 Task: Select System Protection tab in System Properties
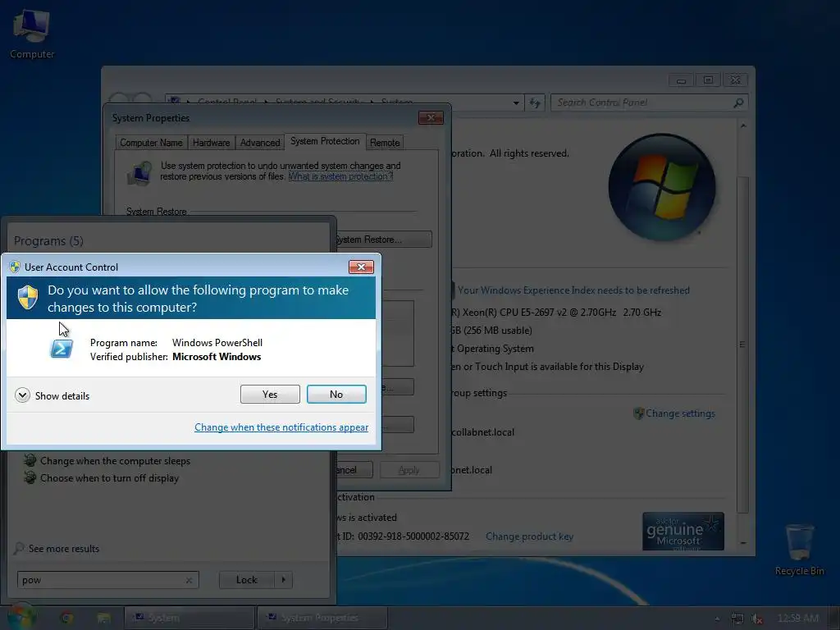point(325,141)
